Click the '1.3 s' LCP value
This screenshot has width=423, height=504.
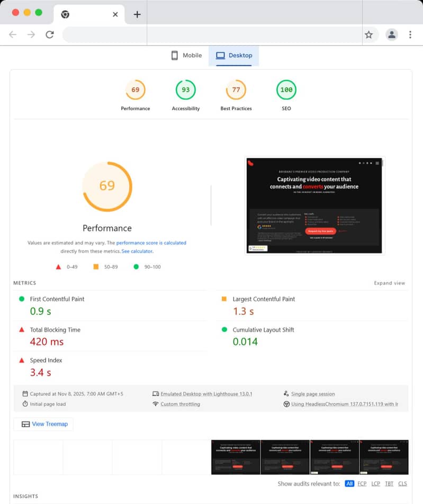pos(244,311)
